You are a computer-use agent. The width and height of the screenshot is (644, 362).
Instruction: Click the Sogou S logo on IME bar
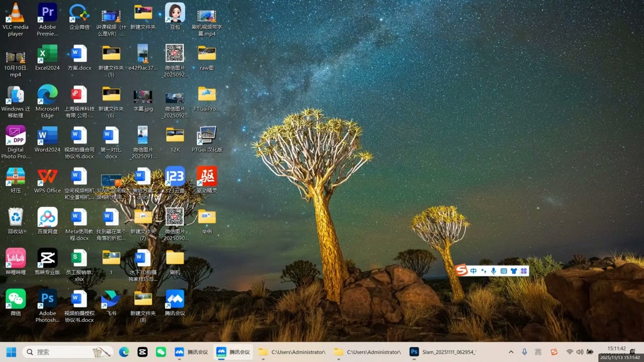pyautogui.click(x=461, y=271)
